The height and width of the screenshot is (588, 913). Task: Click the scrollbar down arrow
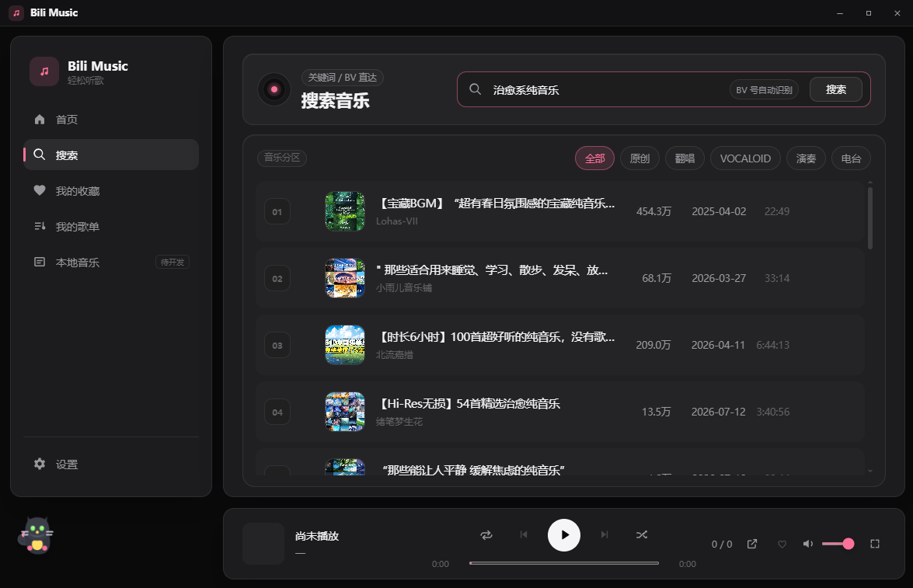click(x=870, y=471)
